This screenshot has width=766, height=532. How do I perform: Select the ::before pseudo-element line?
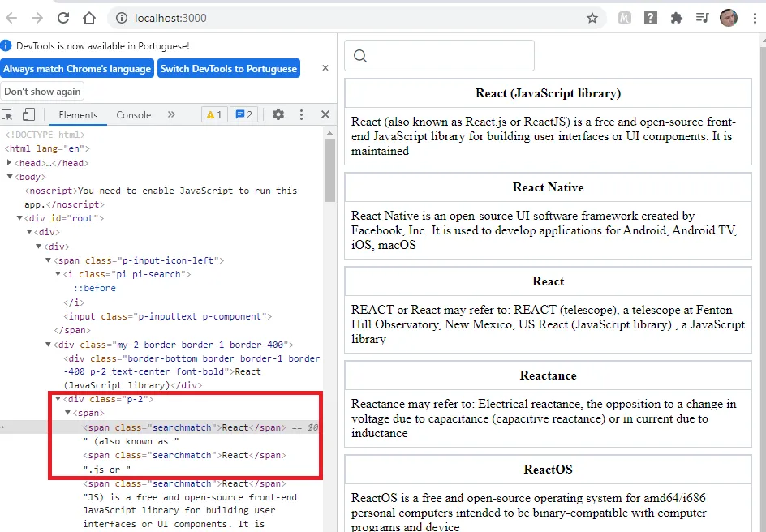tap(95, 288)
